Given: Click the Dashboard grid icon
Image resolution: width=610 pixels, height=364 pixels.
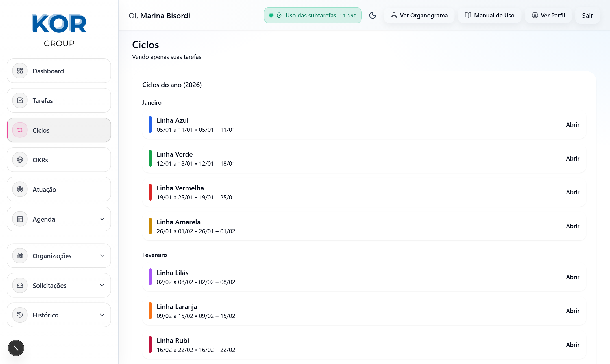Looking at the screenshot, I should pyautogui.click(x=20, y=71).
